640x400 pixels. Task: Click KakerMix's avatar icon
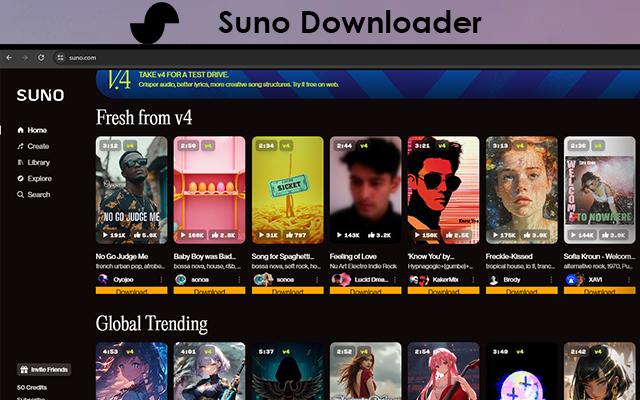419,280
